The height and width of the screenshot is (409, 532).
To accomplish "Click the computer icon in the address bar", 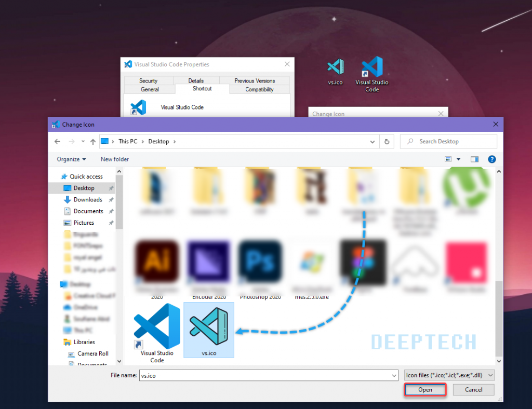I will [x=105, y=141].
